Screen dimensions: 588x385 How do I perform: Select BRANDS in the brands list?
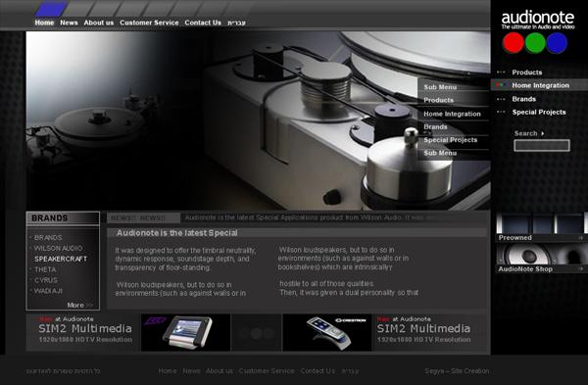point(48,238)
